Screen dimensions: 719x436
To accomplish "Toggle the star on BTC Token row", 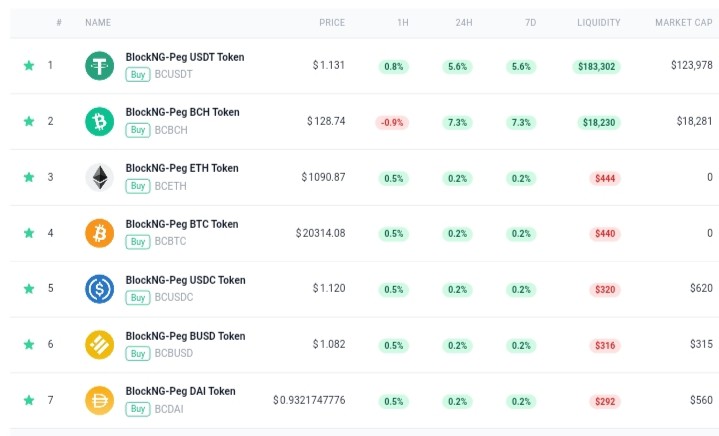I will tap(29, 233).
